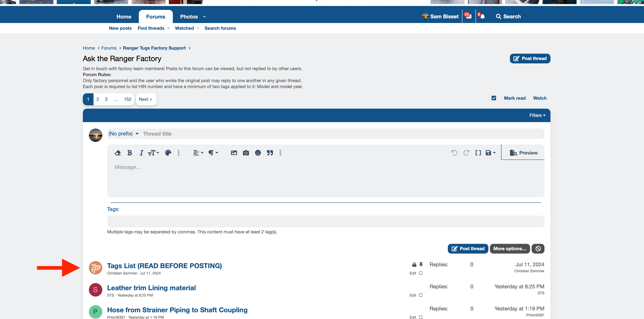
Task: Tick checkbox for Tags List thread
Action: pos(421,273)
